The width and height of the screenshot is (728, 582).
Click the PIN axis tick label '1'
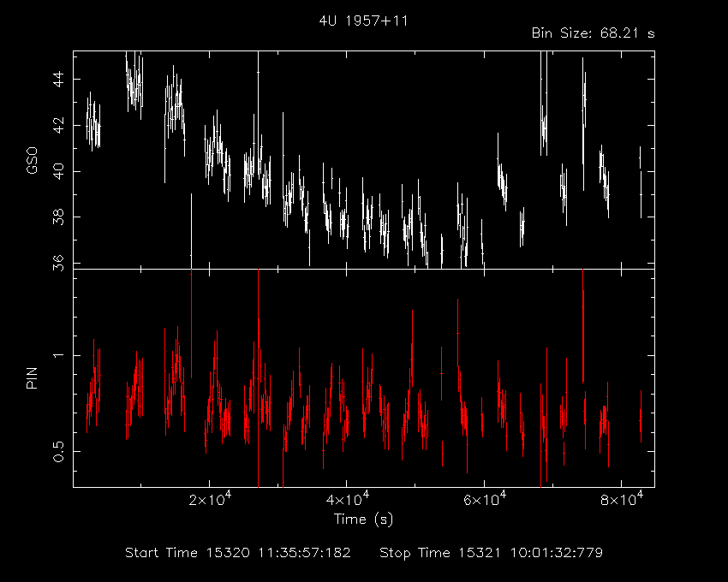[x=58, y=355]
